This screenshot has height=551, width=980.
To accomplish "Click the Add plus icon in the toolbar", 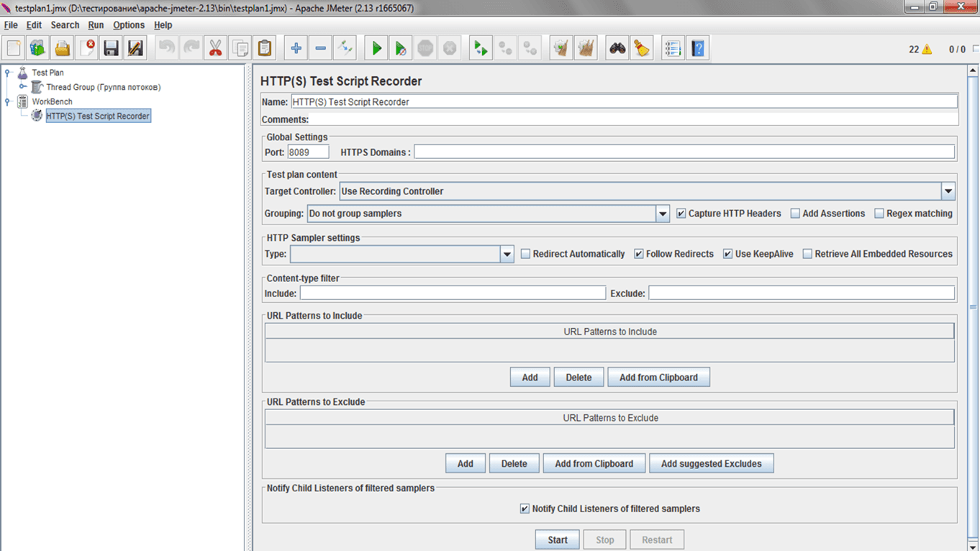I will click(x=296, y=48).
